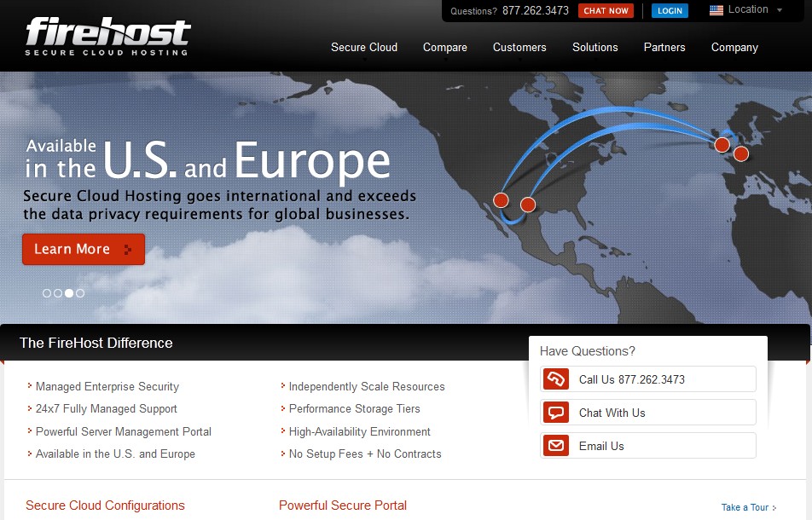Click the CHAT NOW button
This screenshot has width=812, height=520.
[x=606, y=11]
